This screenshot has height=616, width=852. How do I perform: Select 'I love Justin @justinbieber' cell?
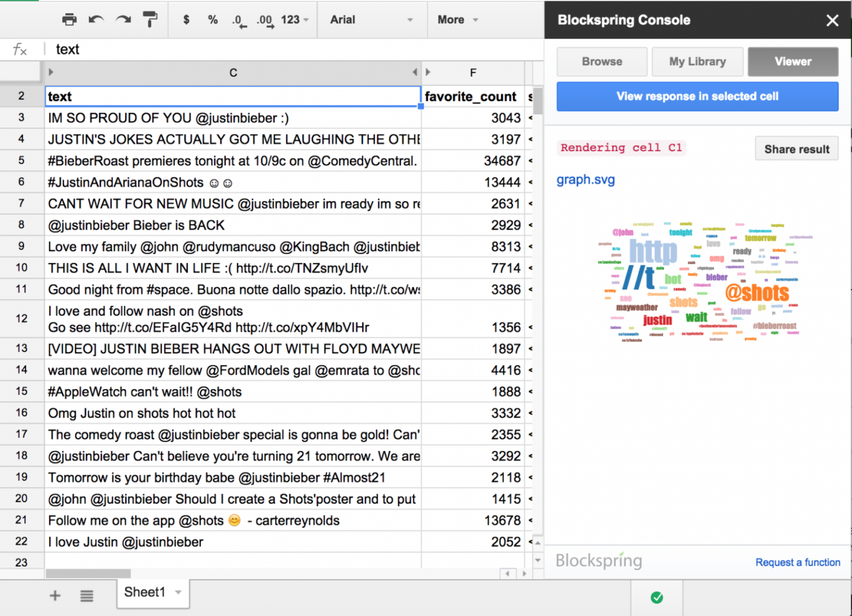233,542
